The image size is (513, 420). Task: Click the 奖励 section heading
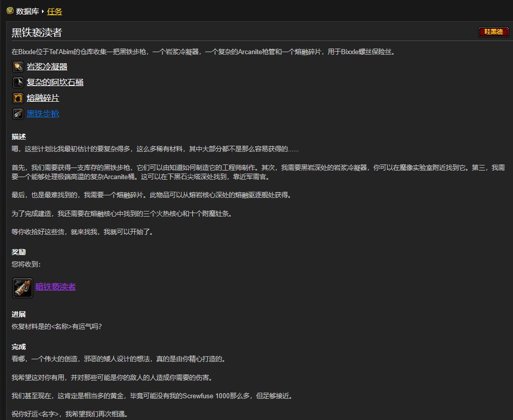point(19,252)
